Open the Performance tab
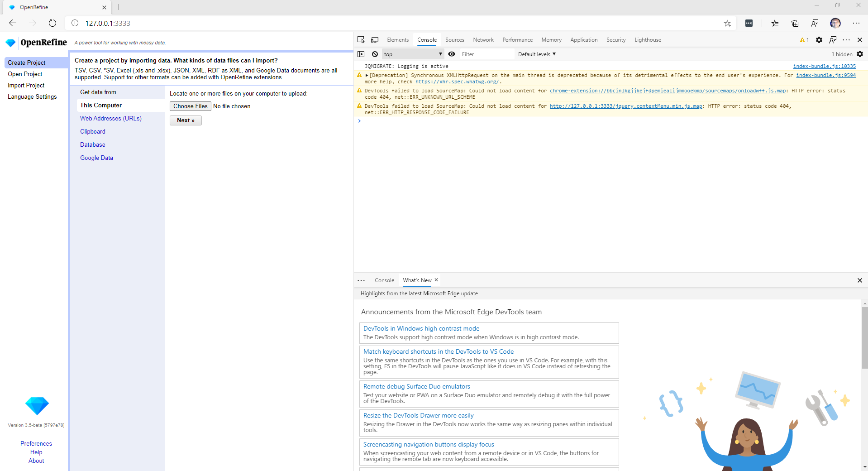The image size is (868, 471). (518, 40)
